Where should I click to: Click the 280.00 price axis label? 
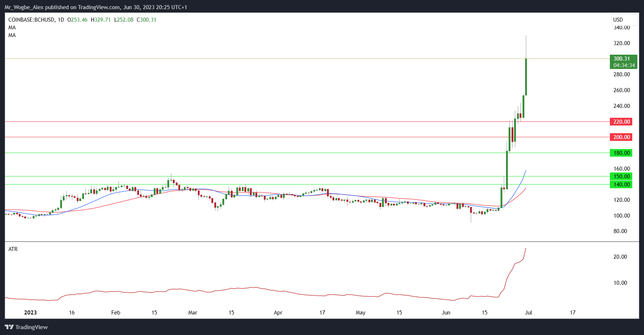click(622, 74)
